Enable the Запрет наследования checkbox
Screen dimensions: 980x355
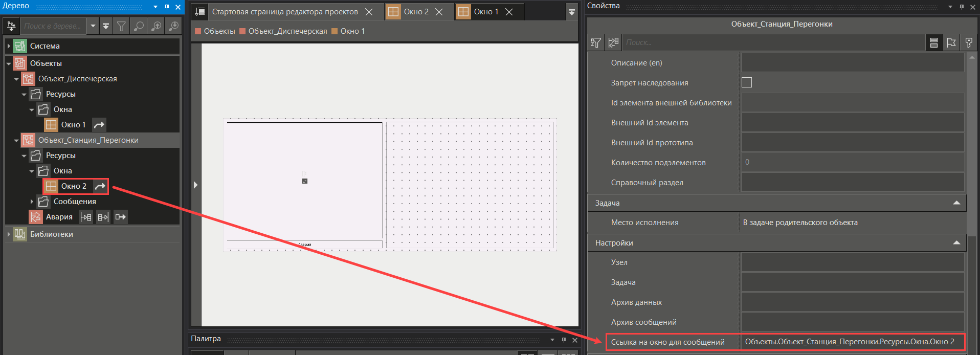click(x=747, y=82)
